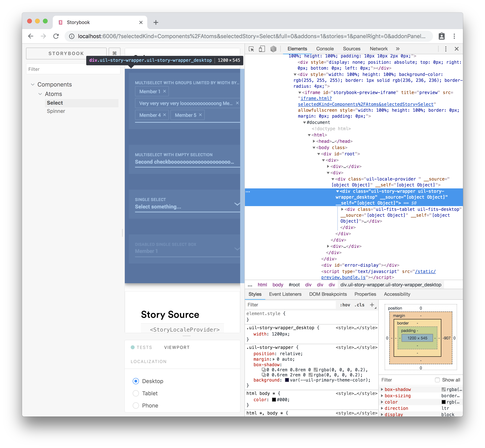Expand the margin value in uil-story-wrapper rule
The width and height of the screenshot is (485, 448).
[x=273, y=359]
